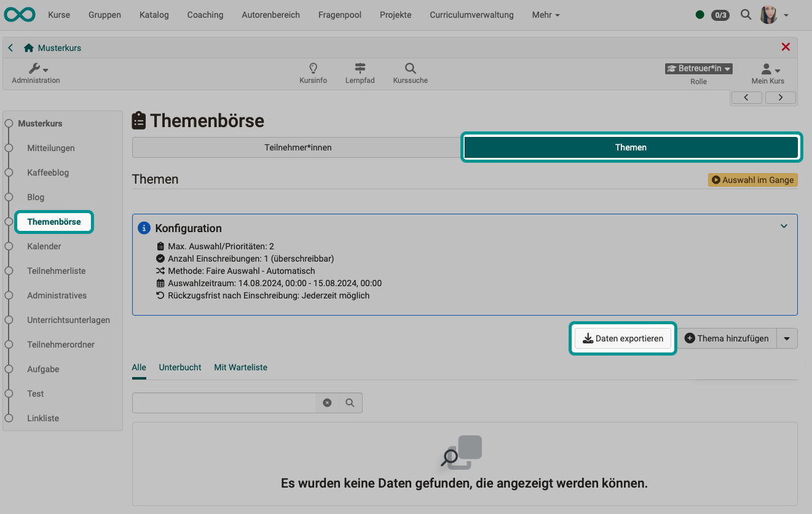Viewport: 812px width, 514px height.
Task: Click the back arrow in the breadcrumb
Action: point(10,47)
